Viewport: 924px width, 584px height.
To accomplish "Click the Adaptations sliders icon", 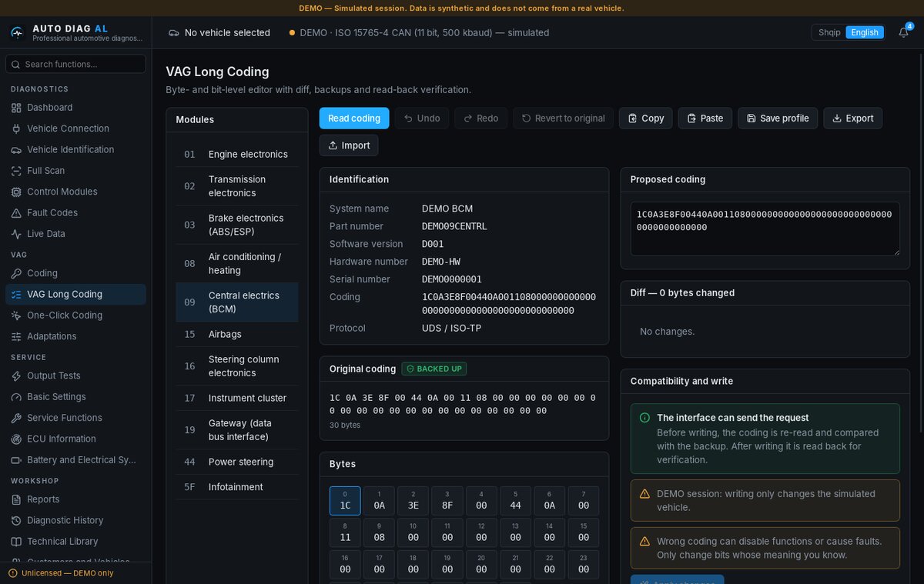I will (x=16, y=336).
